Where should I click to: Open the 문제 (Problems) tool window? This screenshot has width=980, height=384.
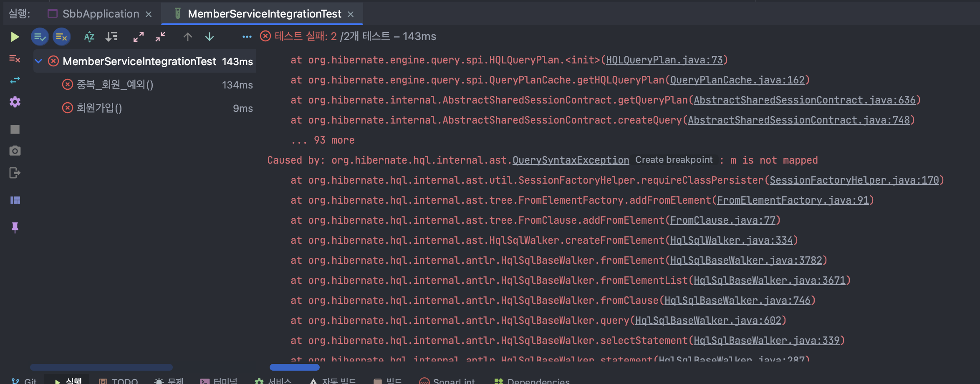click(x=169, y=381)
